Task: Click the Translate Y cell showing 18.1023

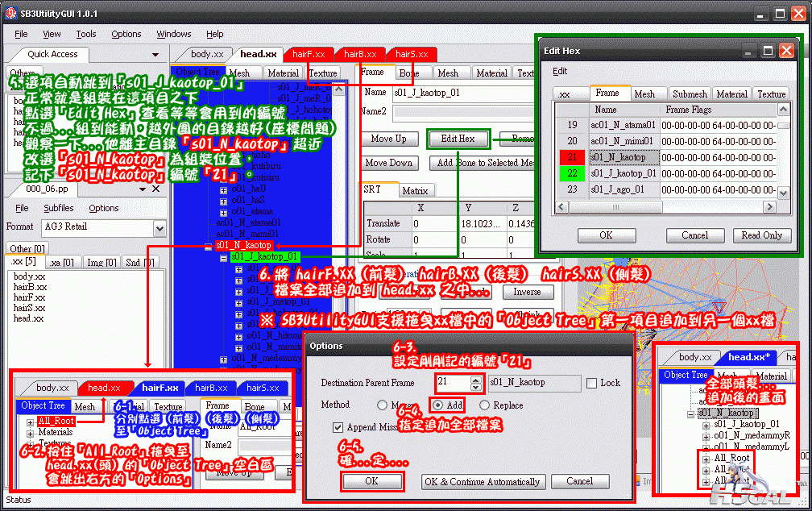Action: coord(482,224)
